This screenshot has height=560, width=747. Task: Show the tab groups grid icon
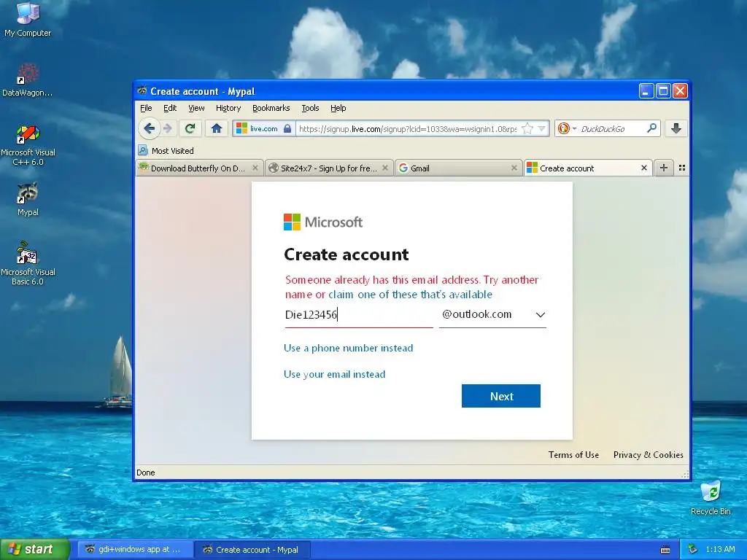pyautogui.click(x=682, y=168)
